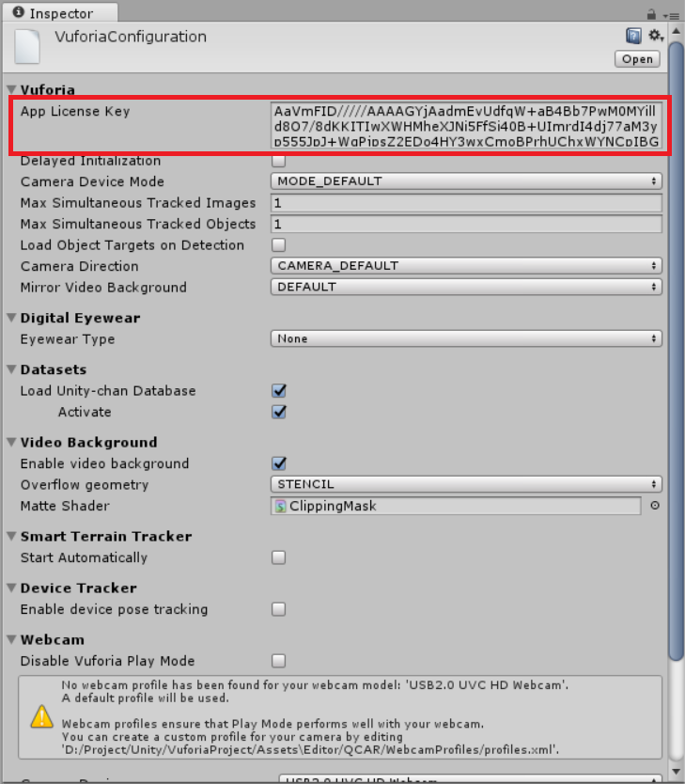Click the webcam profile warning message text
Screen dimensions: 685x784
pos(315,717)
